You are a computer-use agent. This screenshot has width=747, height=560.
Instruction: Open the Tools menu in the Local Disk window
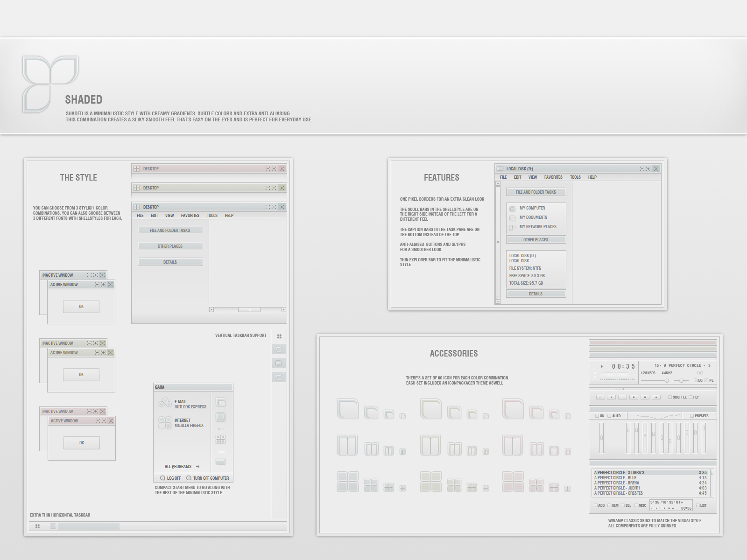click(x=575, y=177)
